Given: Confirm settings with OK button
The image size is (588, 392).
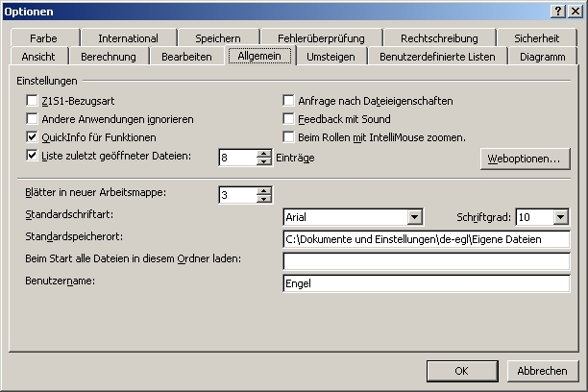Looking at the screenshot, I should point(462,371).
